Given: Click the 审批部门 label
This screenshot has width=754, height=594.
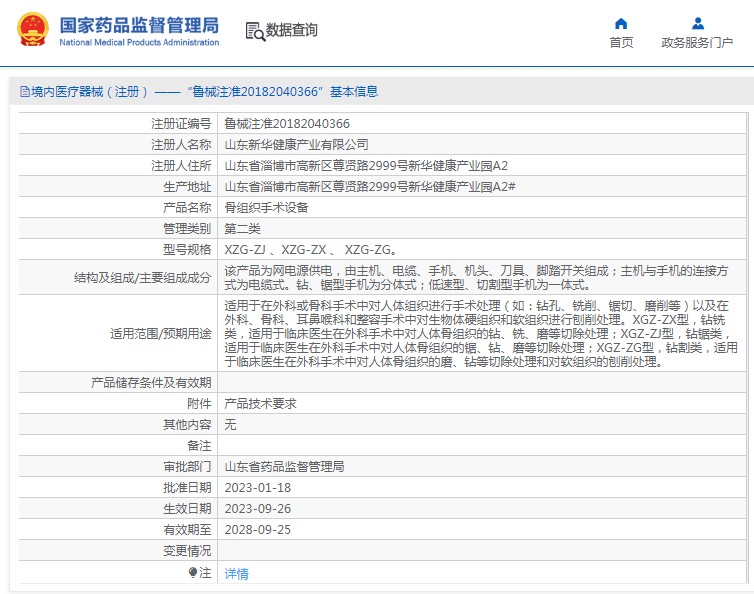Looking at the screenshot, I should click(x=187, y=467).
